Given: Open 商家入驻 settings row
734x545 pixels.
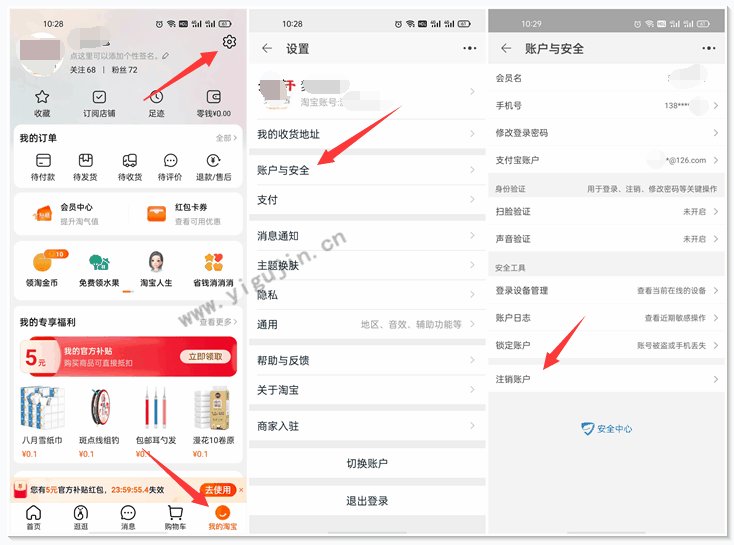Looking at the screenshot, I should [367, 426].
